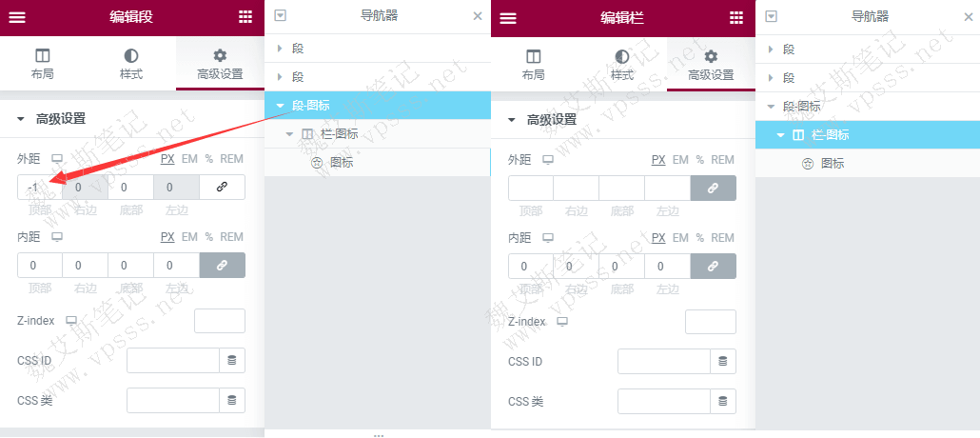980x438 pixels.
Task: Select PX unit for 内距 in 编辑段 panel
Action: pyautogui.click(x=167, y=237)
